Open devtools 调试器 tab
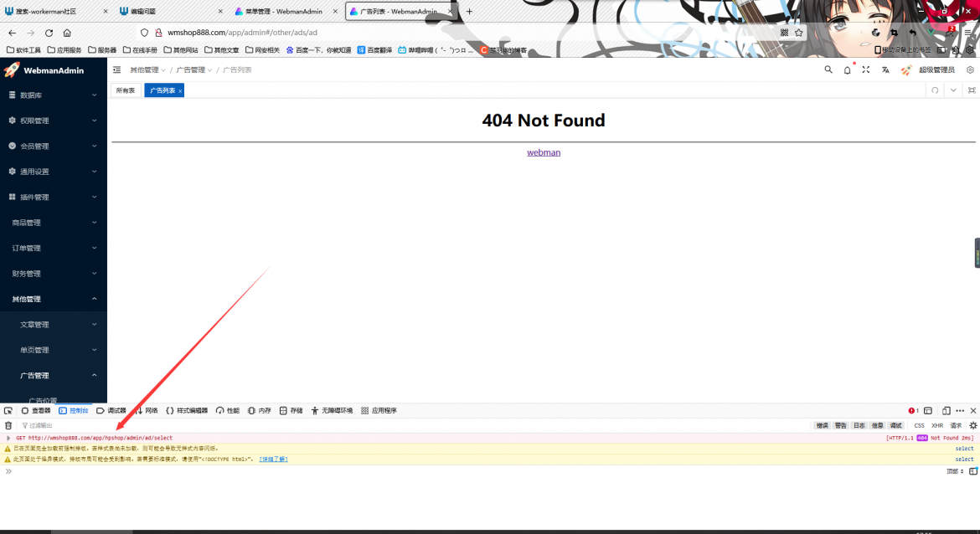Viewport: 980px width, 534px height. [111, 411]
